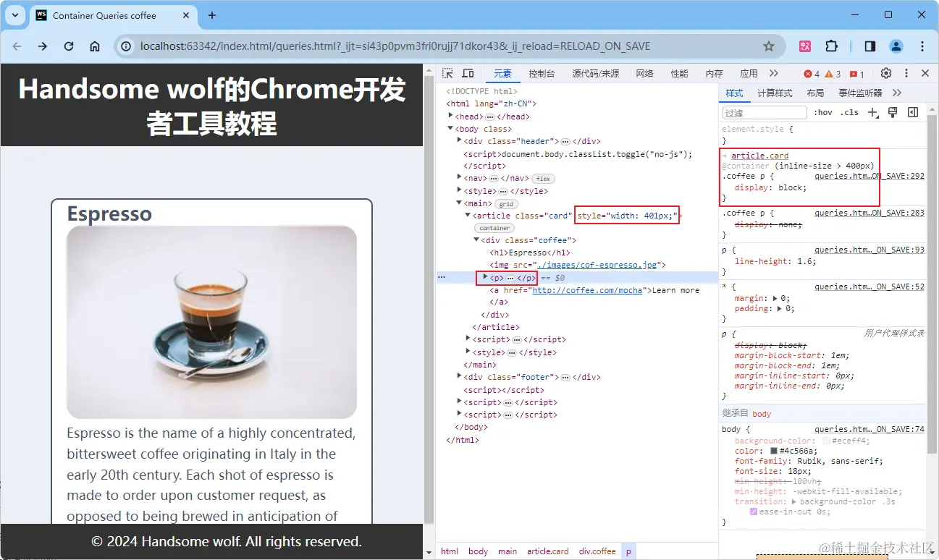
Task: Open the Chrome profile avatar
Action: [896, 46]
